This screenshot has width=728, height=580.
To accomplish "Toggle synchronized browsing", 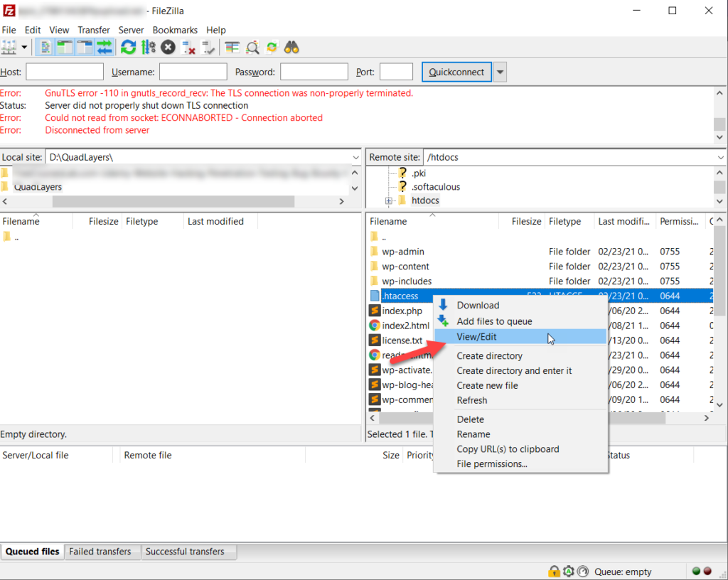I will pyautogui.click(x=272, y=48).
